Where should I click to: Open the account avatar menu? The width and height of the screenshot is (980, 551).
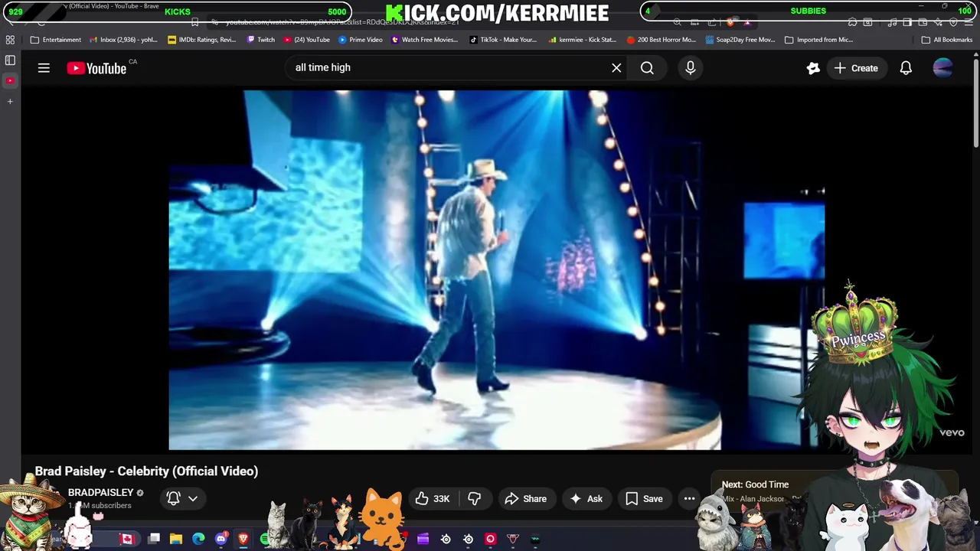943,68
